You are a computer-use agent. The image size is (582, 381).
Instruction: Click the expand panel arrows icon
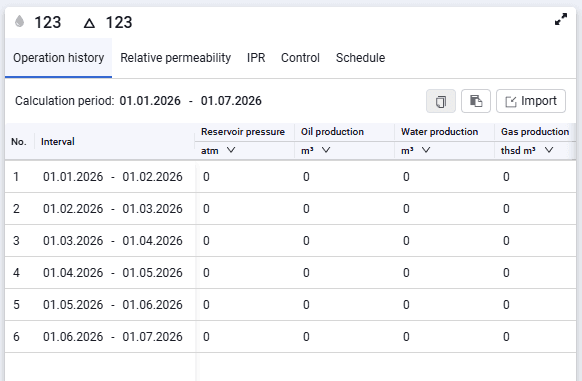pos(561,19)
